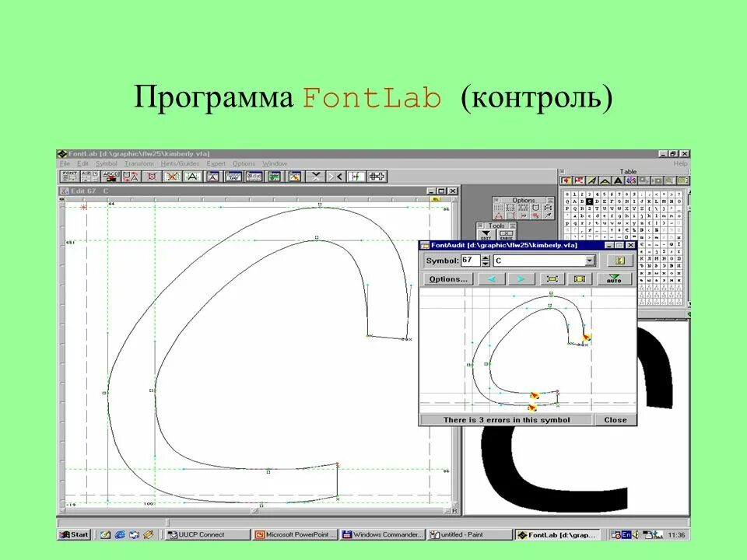Click the colorful flower icon in Table toolbar

631,181
